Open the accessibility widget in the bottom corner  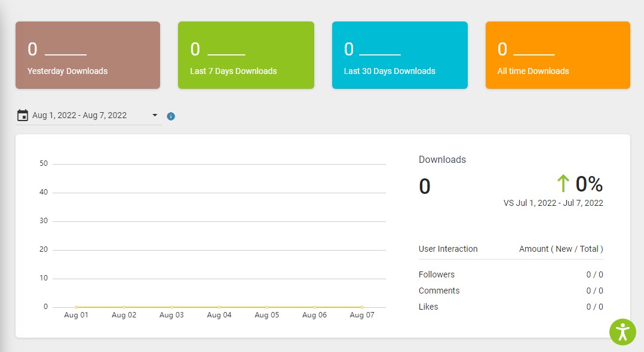[x=622, y=332]
